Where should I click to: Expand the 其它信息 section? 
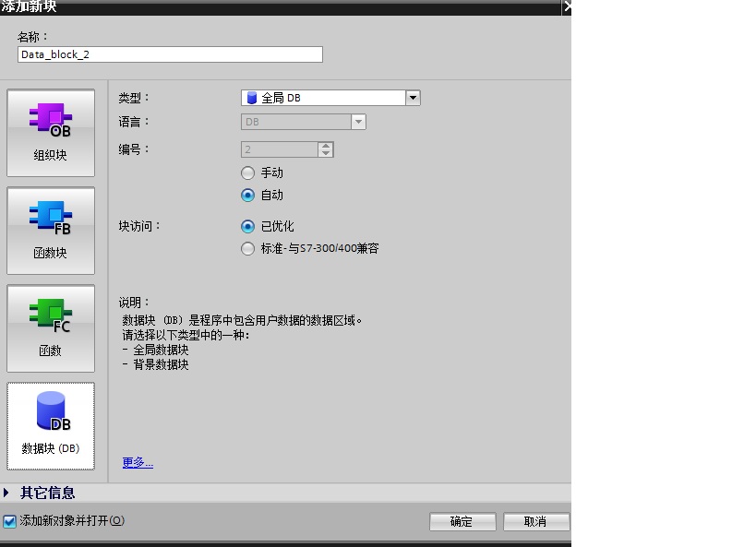click(6, 493)
